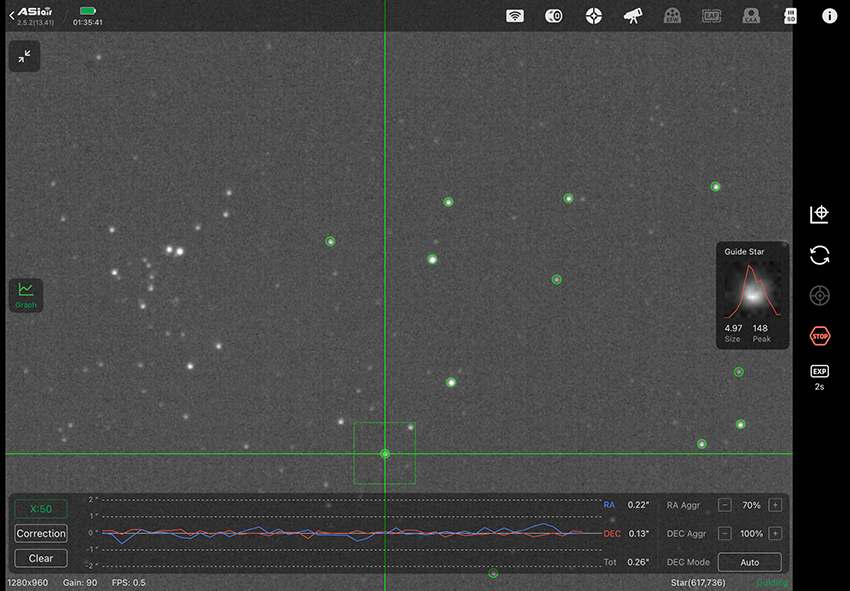This screenshot has height=591, width=850.
Task: Click the guiding error graph area
Action: point(351,533)
